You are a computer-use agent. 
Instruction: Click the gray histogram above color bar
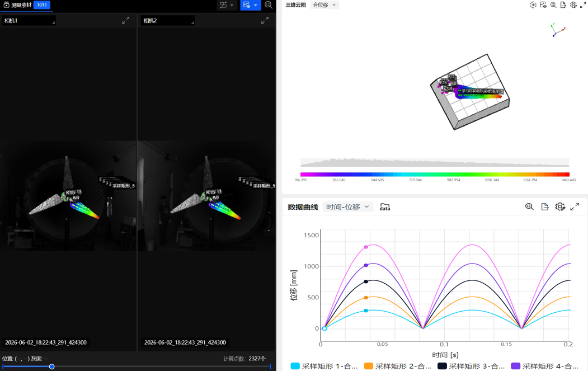435,162
